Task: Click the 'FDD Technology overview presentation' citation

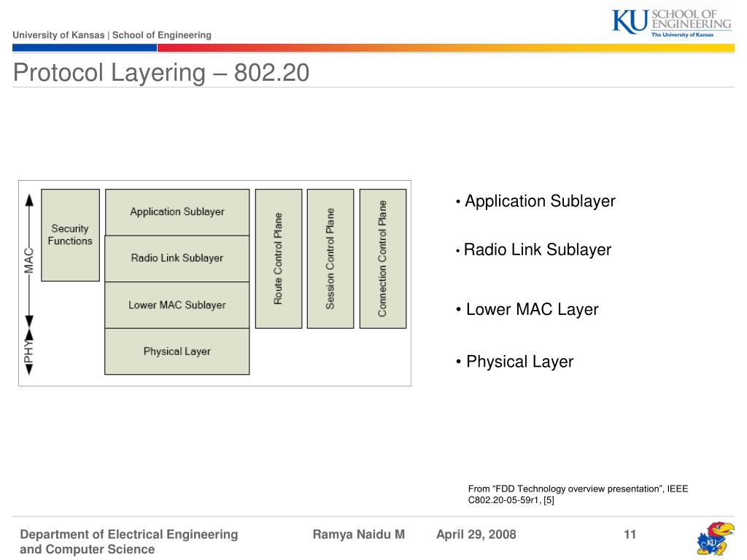Action: tap(578, 494)
